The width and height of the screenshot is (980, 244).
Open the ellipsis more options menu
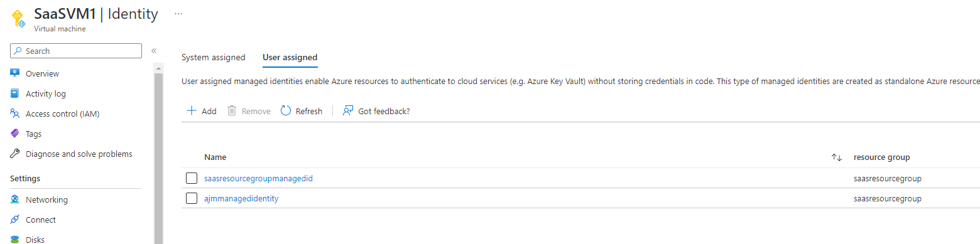[x=178, y=13]
